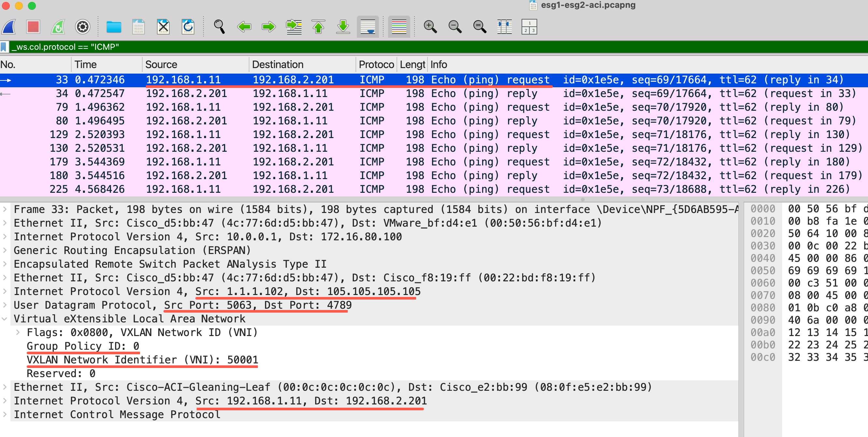Click the esg1-esg2-aci.pcapng title file icon
868x437 pixels.
(533, 5)
